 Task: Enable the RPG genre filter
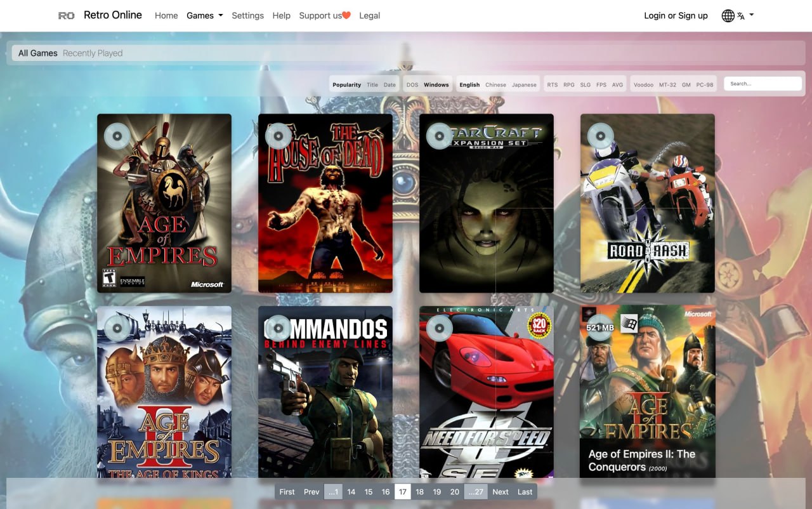pyautogui.click(x=569, y=84)
